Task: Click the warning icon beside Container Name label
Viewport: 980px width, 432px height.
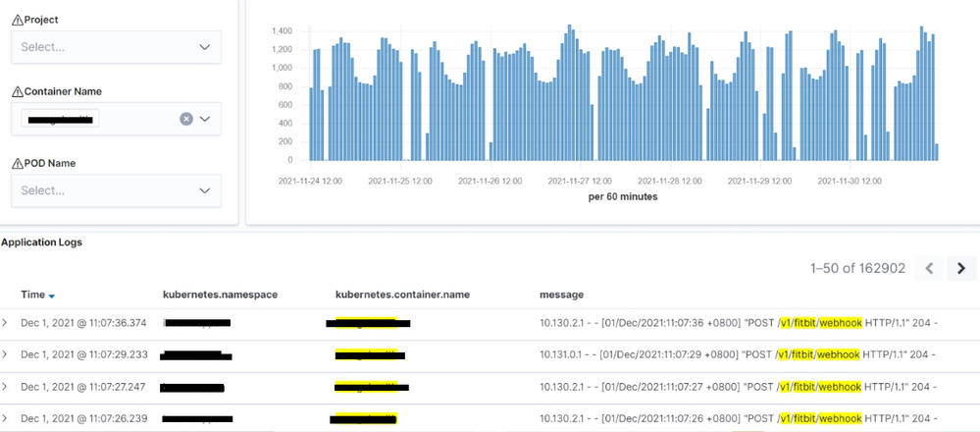Action: [x=17, y=91]
